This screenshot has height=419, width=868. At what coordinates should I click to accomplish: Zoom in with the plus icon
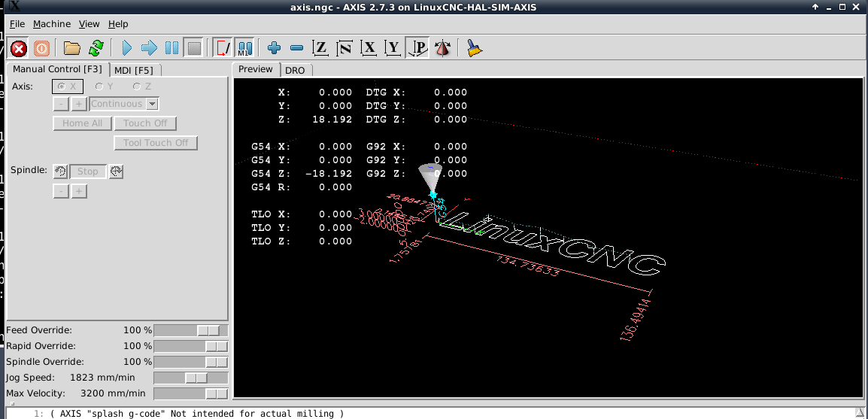point(274,48)
